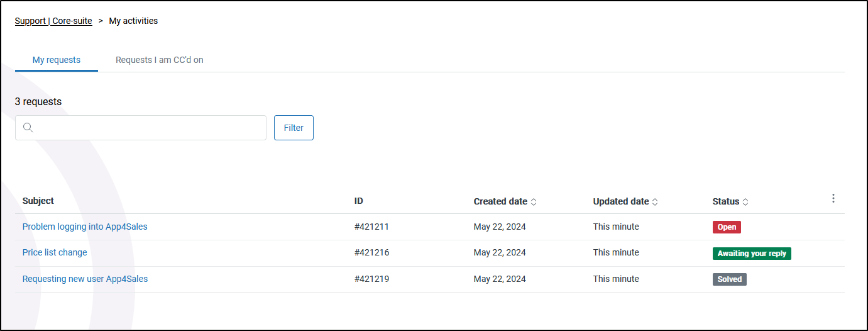Select the My requests tab
Image resolution: width=868 pixels, height=331 pixels.
[57, 60]
